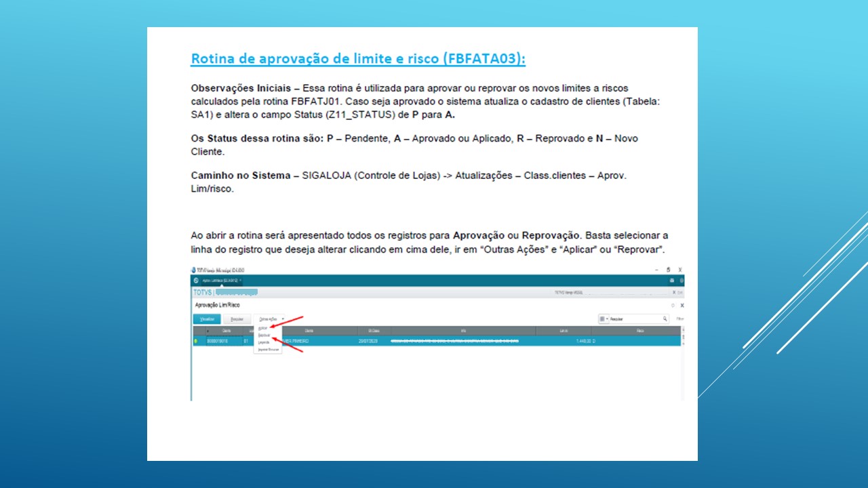Open the column selector dropdown next to search
The image size is (868, 488).
point(603,319)
